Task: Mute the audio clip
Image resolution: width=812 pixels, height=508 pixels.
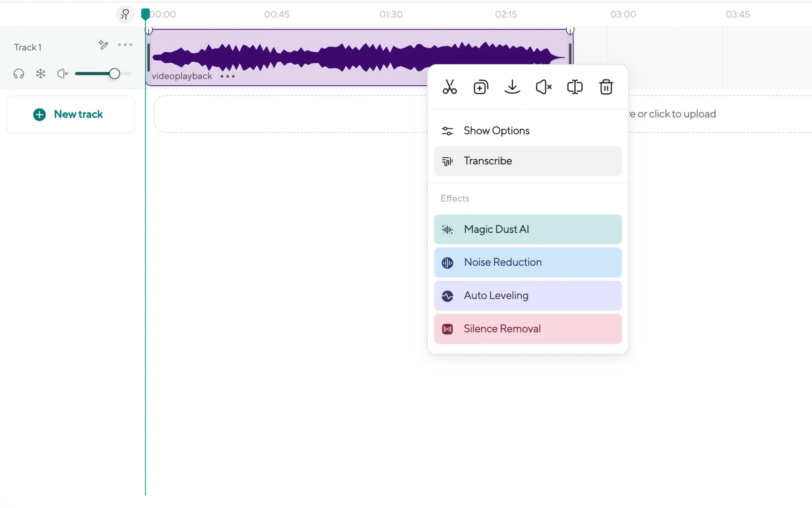Action: coord(544,87)
